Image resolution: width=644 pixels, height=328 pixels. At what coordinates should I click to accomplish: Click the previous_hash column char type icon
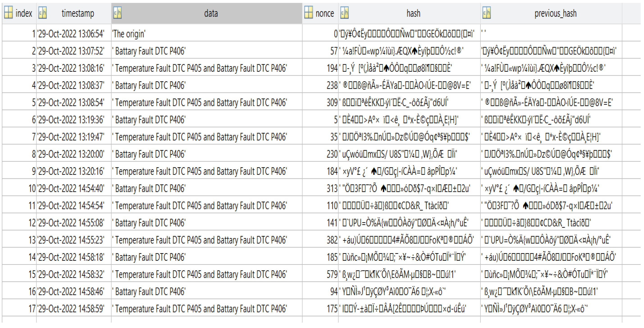click(486, 12)
